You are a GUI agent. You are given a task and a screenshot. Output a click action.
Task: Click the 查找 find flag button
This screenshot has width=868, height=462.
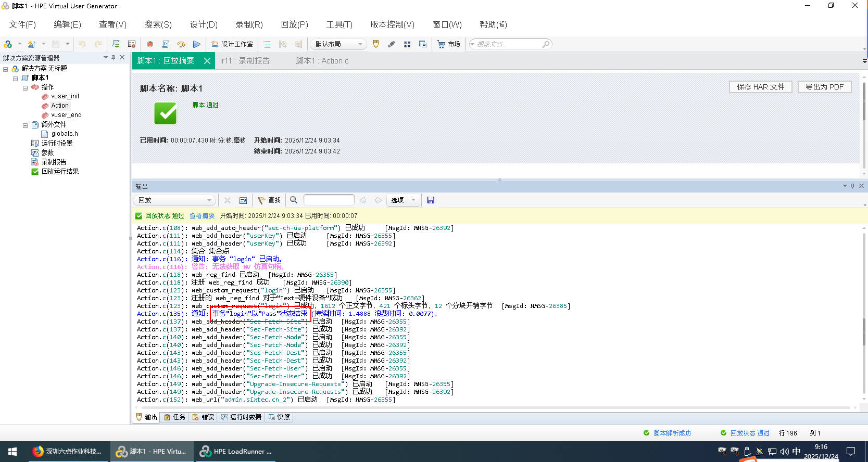tap(269, 200)
